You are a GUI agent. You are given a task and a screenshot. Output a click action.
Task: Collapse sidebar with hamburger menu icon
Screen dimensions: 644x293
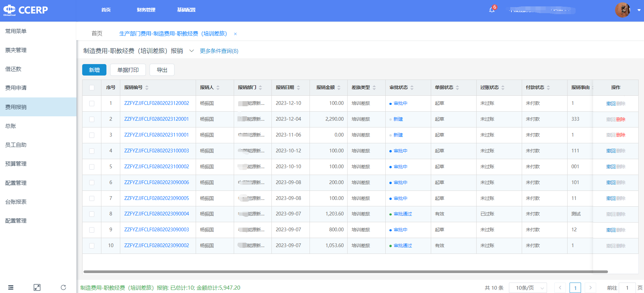coord(11,287)
